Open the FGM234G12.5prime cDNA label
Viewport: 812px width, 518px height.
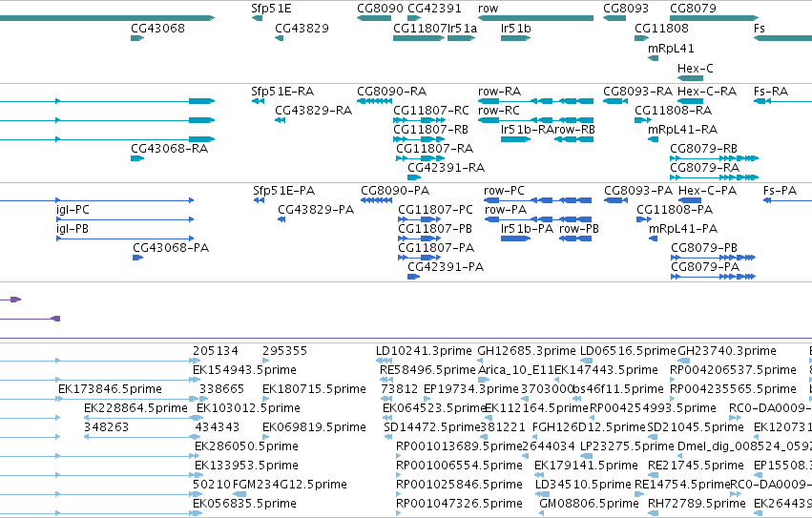coord(290,485)
